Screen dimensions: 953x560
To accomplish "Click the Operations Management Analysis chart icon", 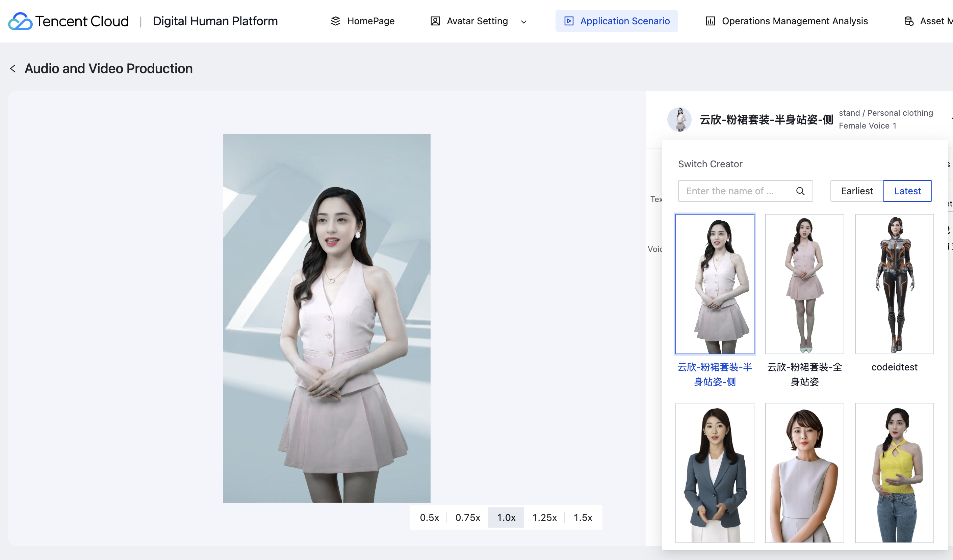I will point(710,21).
